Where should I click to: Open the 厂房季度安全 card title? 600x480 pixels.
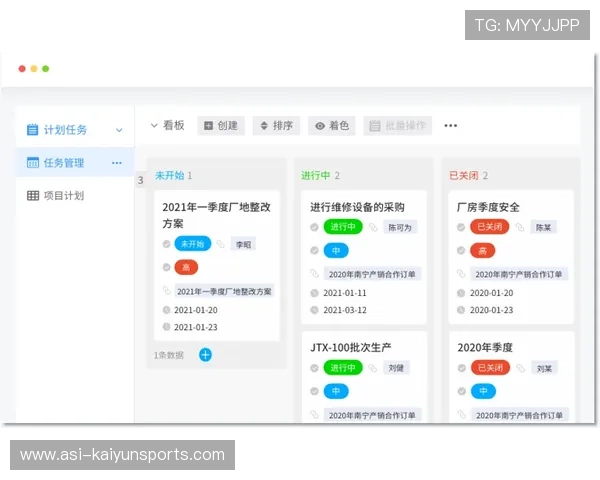[x=488, y=207]
